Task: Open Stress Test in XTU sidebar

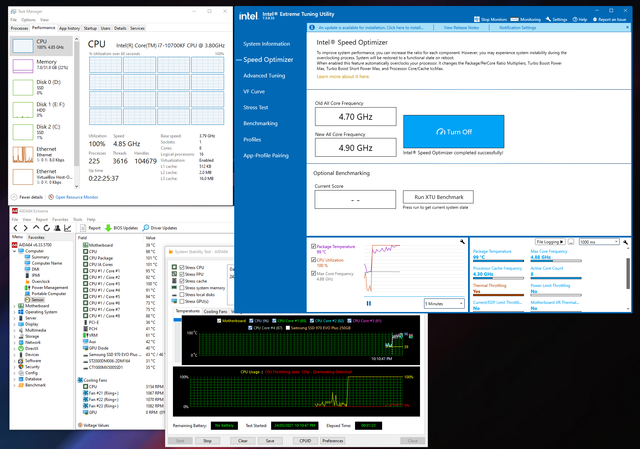Action: pos(256,107)
